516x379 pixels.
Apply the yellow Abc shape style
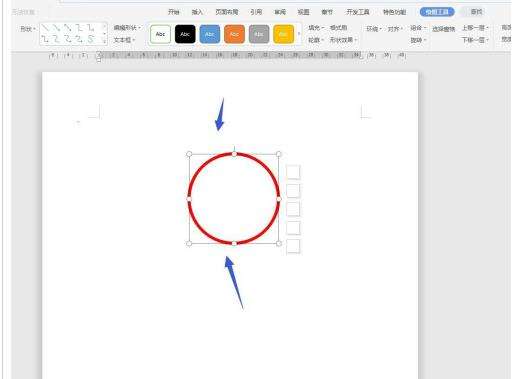pyautogui.click(x=284, y=34)
